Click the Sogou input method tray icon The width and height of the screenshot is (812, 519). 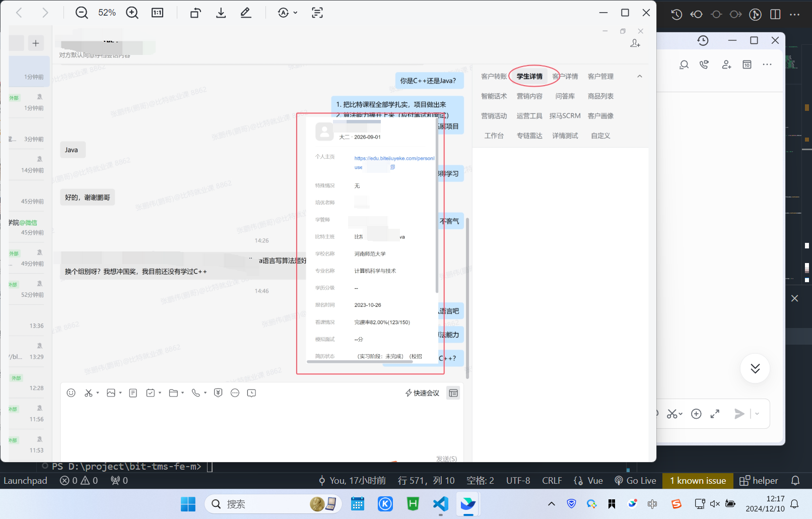point(676,503)
